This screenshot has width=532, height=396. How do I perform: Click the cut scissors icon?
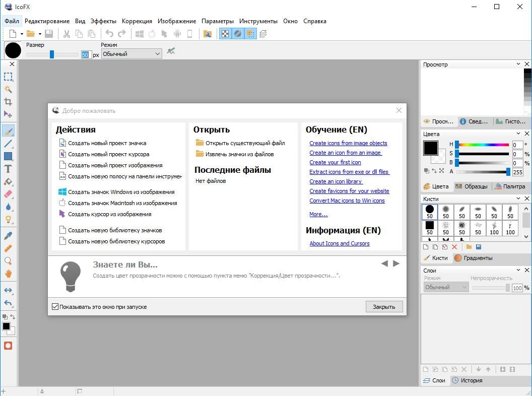[66, 34]
